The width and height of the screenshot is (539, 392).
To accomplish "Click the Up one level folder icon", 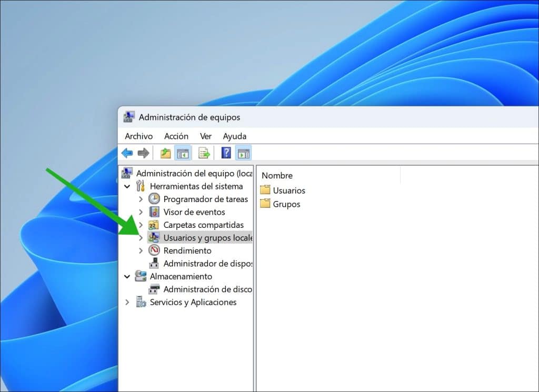I will click(166, 153).
